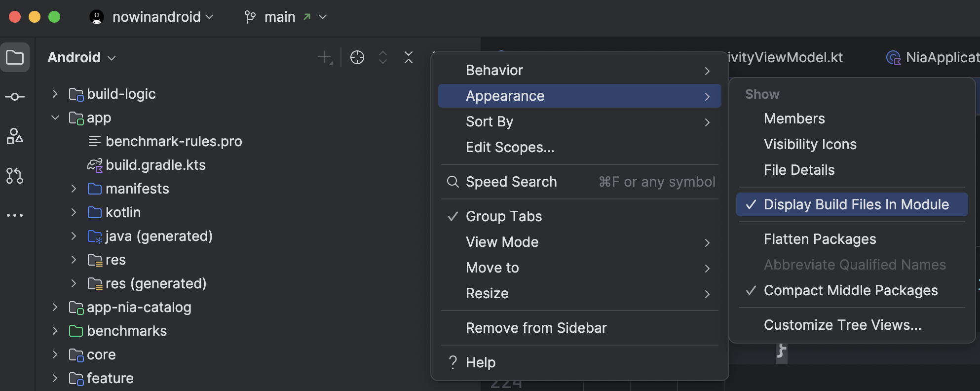Open the Pull Requests tool window icon
This screenshot has height=391, width=980.
pyautogui.click(x=15, y=176)
